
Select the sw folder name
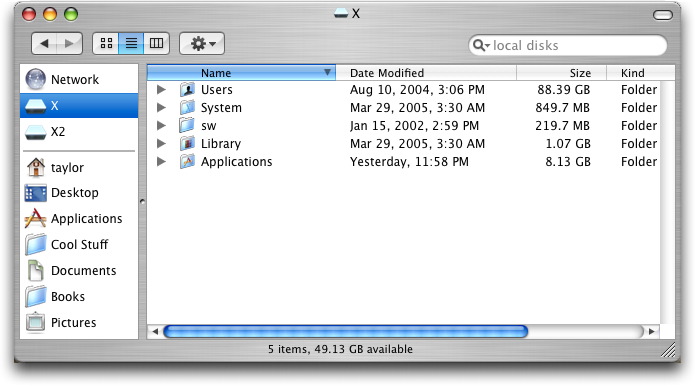[x=208, y=126]
